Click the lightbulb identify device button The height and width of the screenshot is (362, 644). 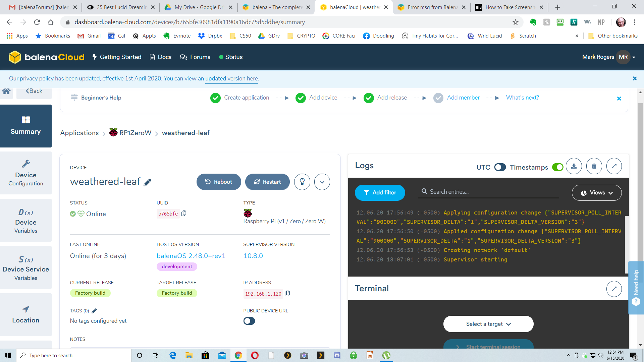point(302,182)
